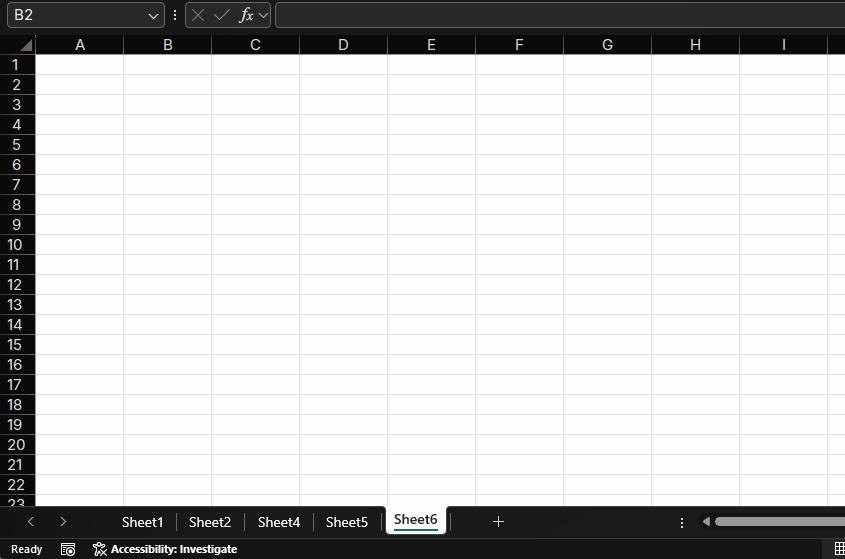Select column E header

431,45
